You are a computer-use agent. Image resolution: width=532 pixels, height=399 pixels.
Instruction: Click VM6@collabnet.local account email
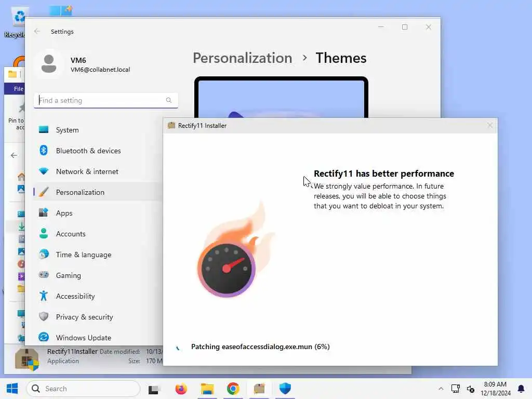100,70
